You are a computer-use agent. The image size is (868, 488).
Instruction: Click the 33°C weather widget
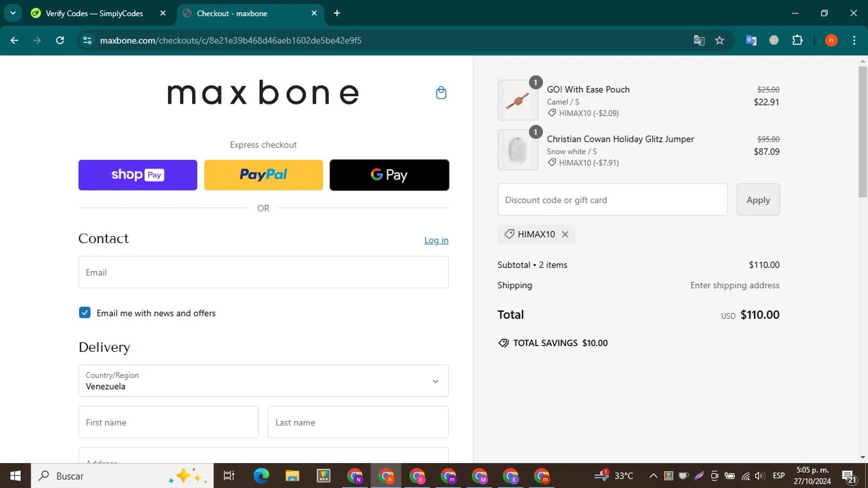click(614, 476)
